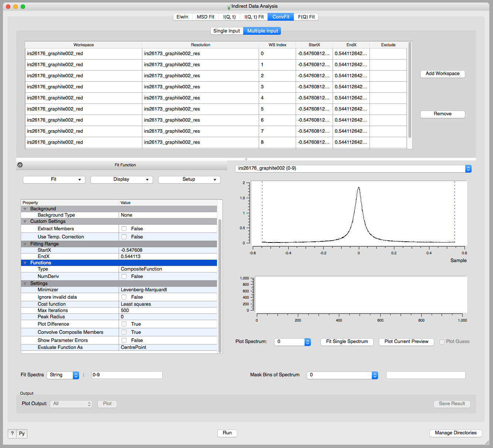The height and width of the screenshot is (448, 493).
Task: Open the Fit dropdown menu
Action: click(54, 180)
